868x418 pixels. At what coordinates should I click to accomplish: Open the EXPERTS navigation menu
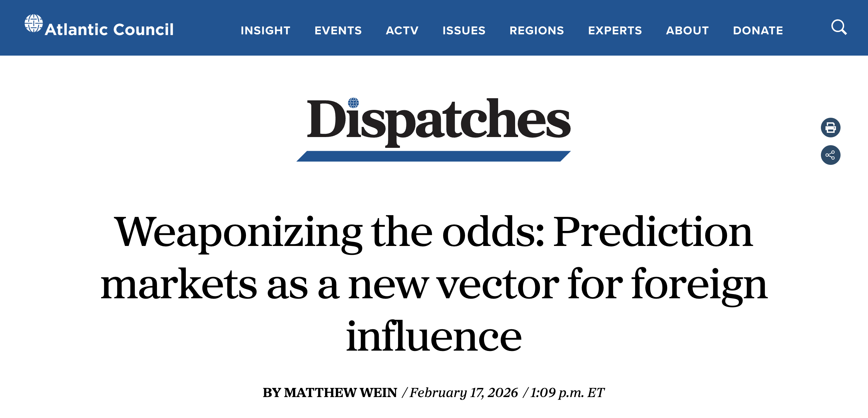click(615, 30)
